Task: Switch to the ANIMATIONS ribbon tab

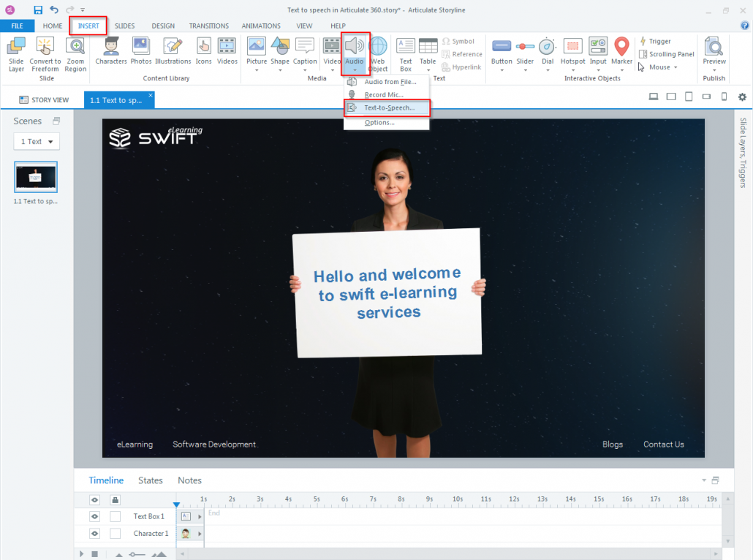Action: [261, 26]
